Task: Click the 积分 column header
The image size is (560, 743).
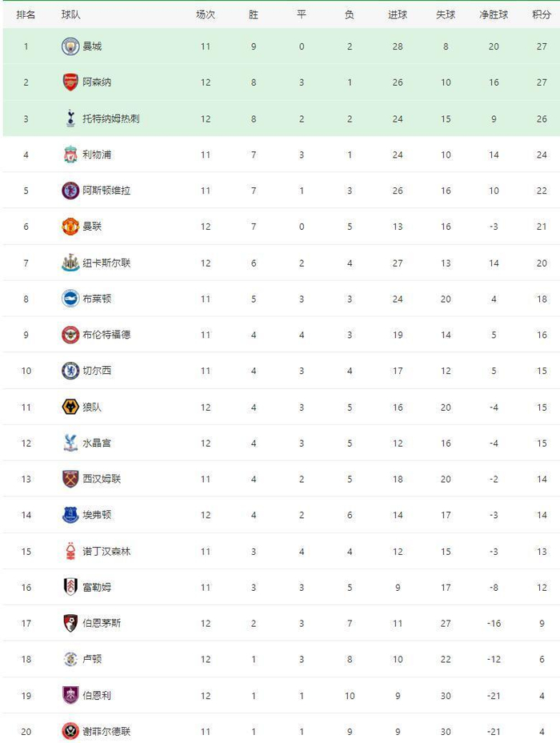Action: (x=542, y=14)
